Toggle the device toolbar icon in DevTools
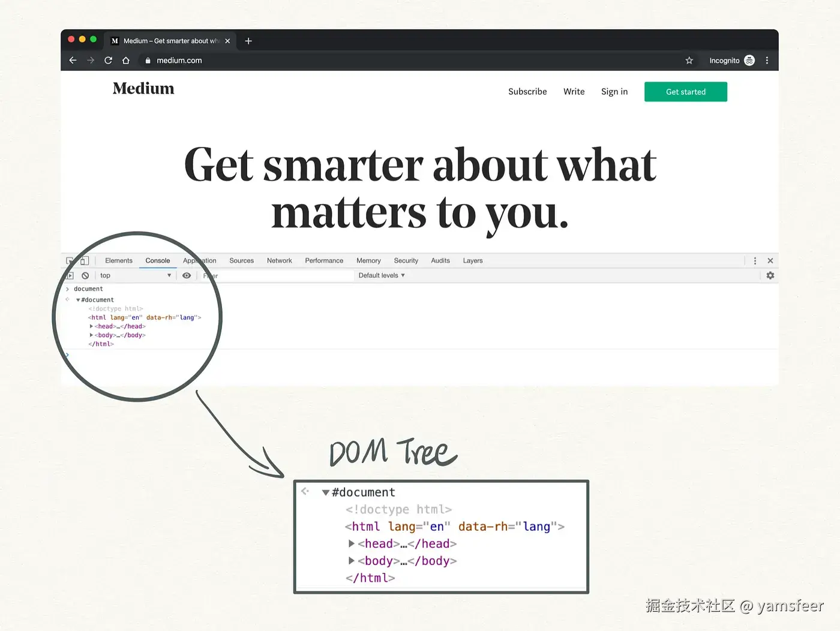This screenshot has height=631, width=840. click(85, 260)
